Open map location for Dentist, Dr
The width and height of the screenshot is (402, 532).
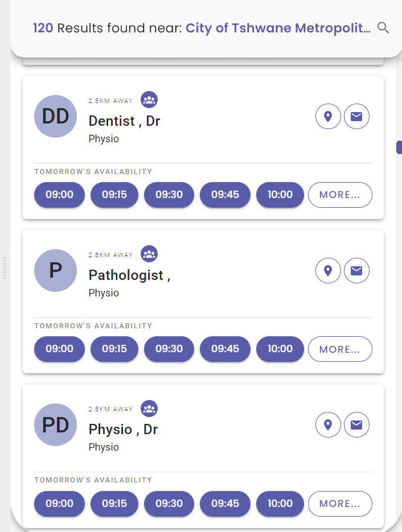328,117
